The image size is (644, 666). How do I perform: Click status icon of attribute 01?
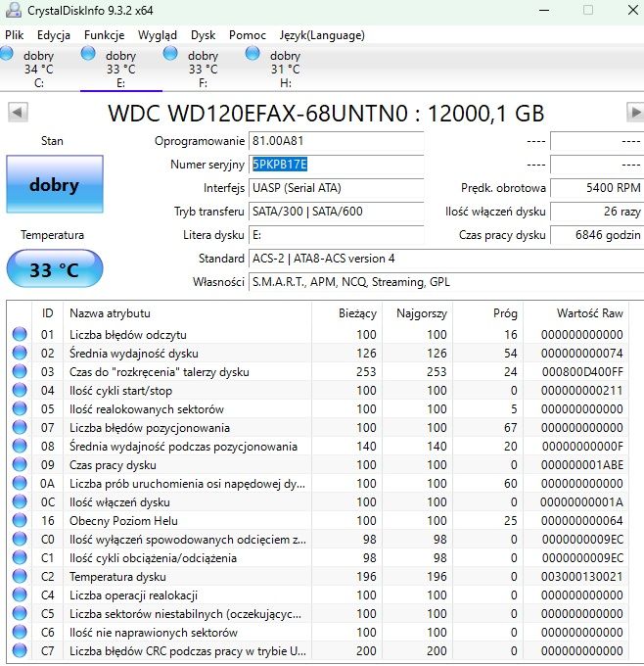click(x=20, y=334)
